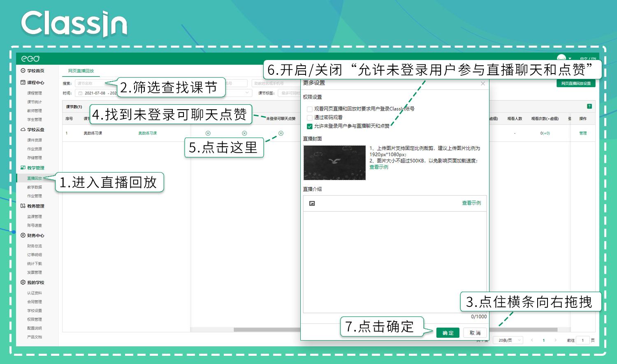Open 权限管理 in the sidebar

35,320
